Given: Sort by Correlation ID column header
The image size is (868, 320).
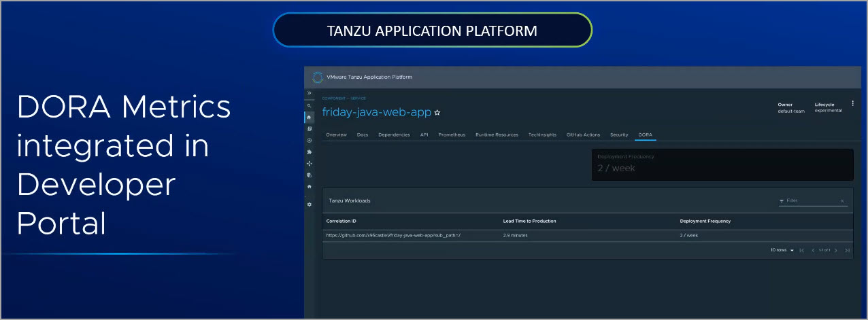Looking at the screenshot, I should point(341,221).
